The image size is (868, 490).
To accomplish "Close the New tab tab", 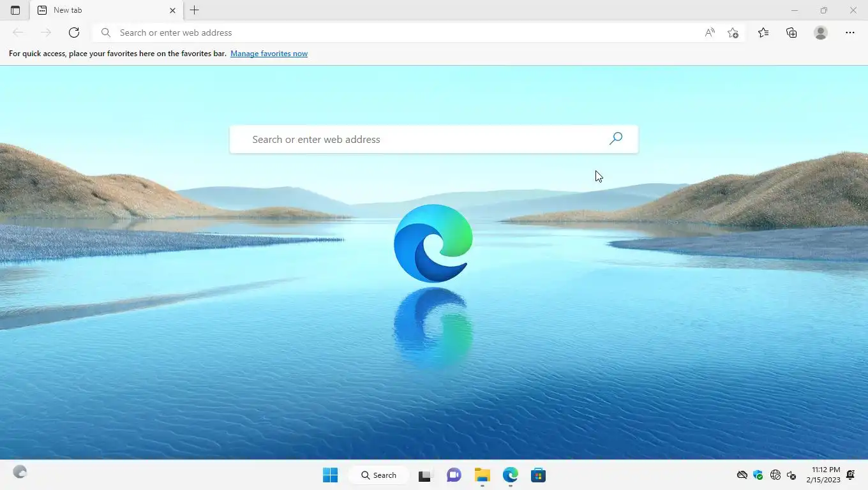I will (x=172, y=10).
